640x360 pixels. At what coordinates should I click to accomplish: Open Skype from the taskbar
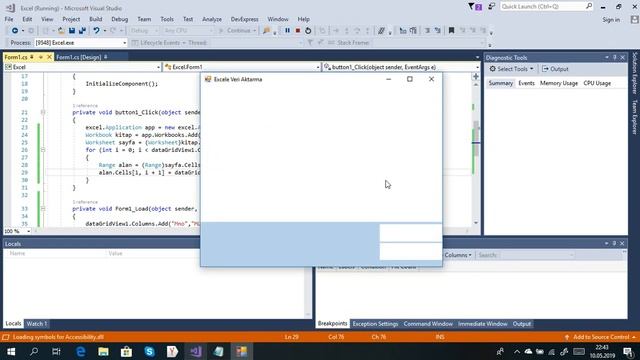tap(149, 351)
